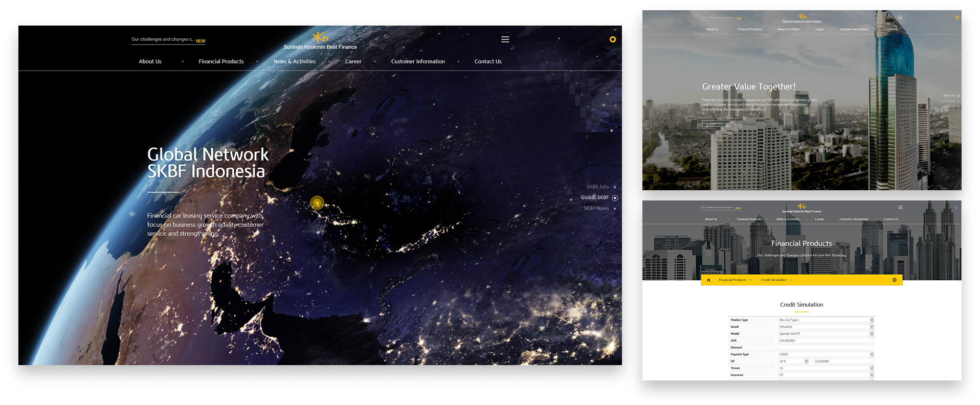Image resolution: width=980 pixels, height=405 pixels.
Task: Open Financial Products nav on the Global Network page
Action: tap(221, 61)
